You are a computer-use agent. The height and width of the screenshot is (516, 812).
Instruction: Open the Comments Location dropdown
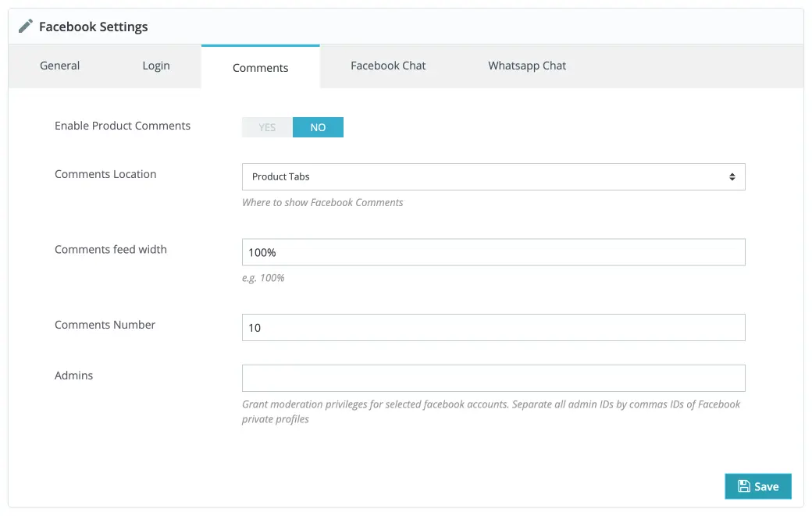(493, 177)
